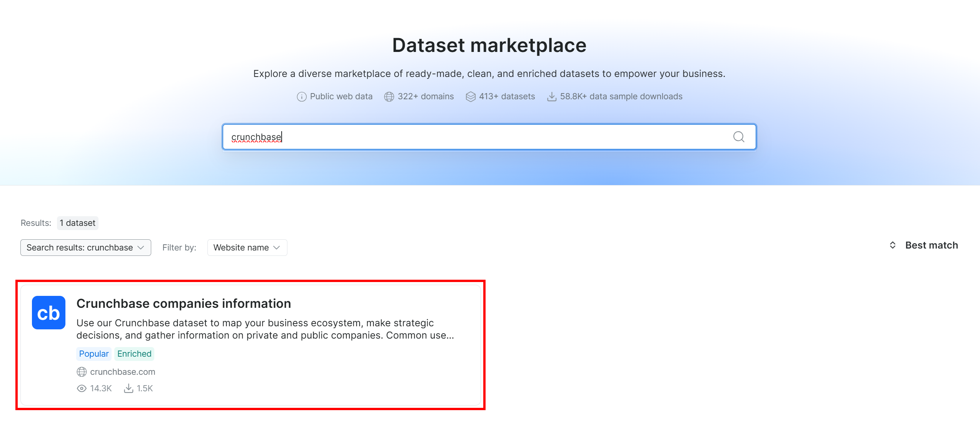
Task: Click the Crunchbase dataset description text
Action: click(x=265, y=329)
